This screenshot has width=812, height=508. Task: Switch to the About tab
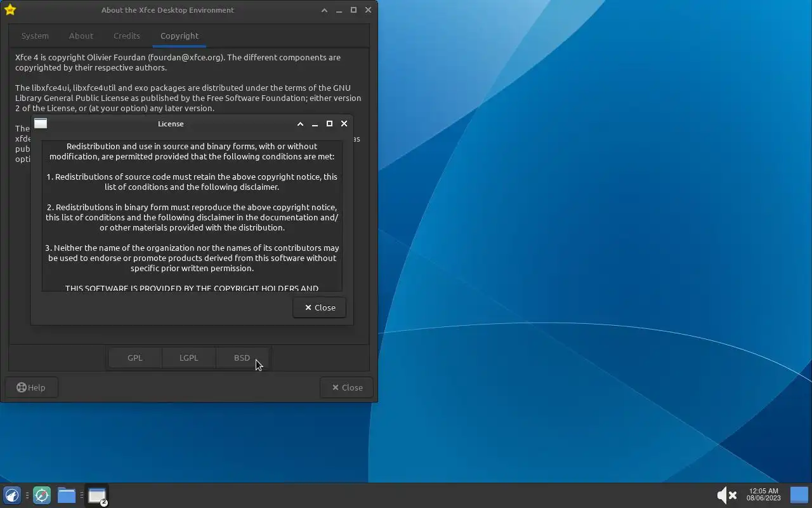pos(81,36)
